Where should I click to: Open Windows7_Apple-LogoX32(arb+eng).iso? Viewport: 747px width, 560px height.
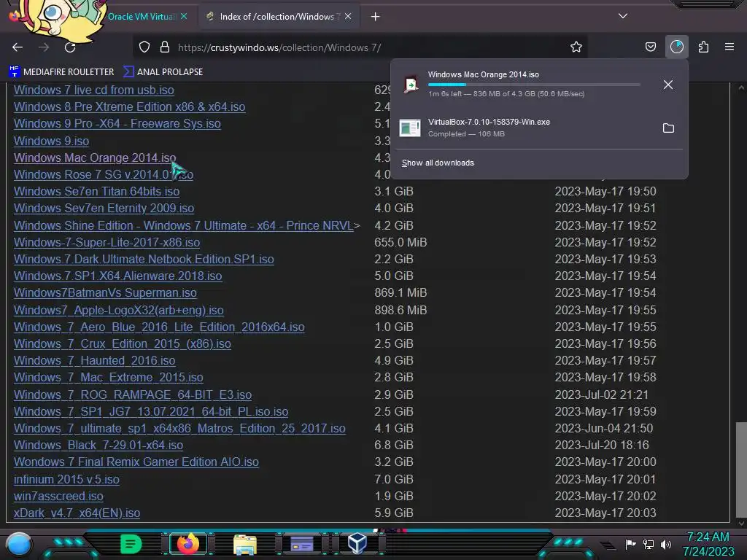[x=119, y=310]
